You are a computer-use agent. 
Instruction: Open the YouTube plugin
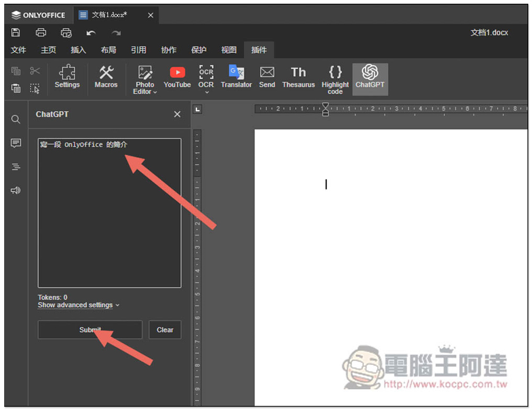[x=177, y=77]
